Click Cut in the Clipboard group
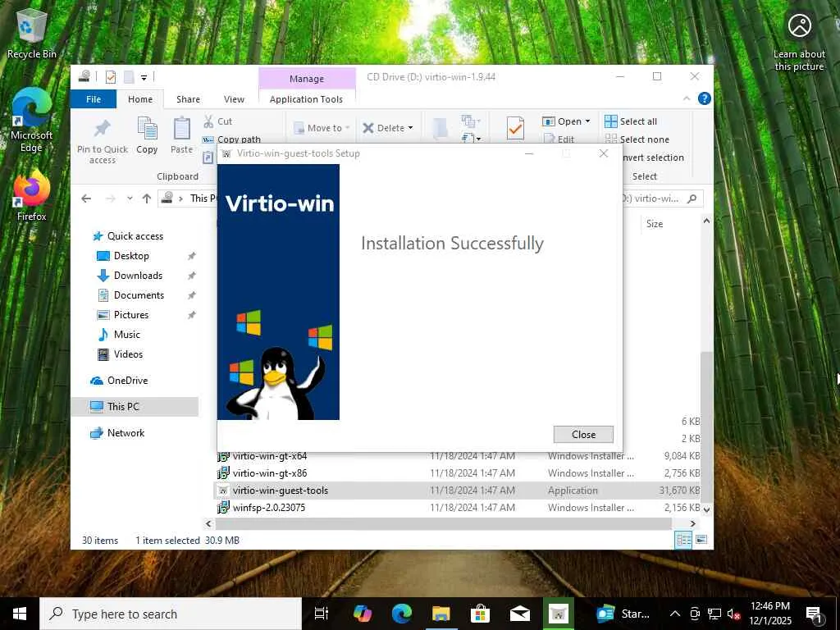 [x=217, y=121]
